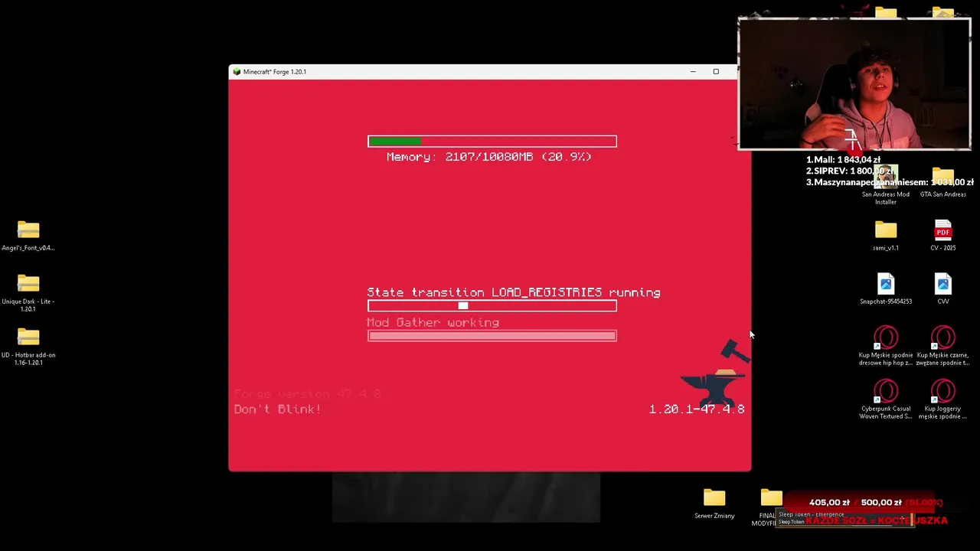Image resolution: width=980 pixels, height=551 pixels.
Task: Click the LOAD_REGISTRIES state transition progress bar
Action: tap(492, 306)
